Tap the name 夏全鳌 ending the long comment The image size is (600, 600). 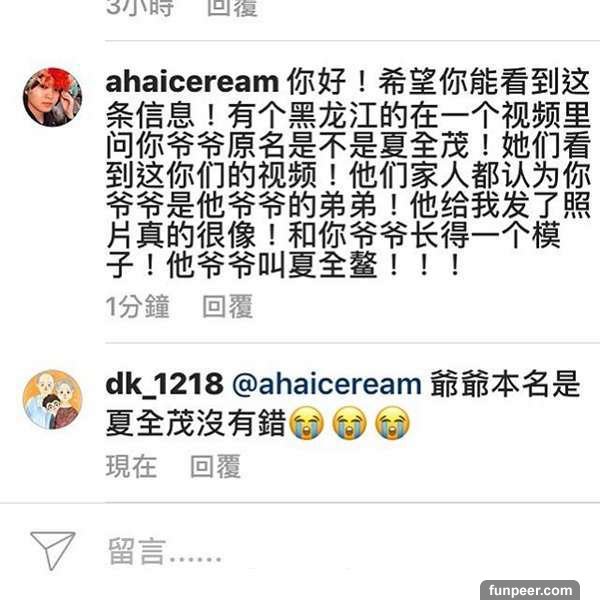(x=333, y=264)
